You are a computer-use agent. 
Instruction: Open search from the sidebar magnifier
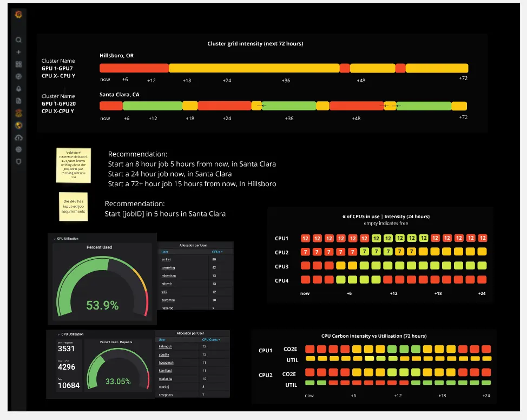(x=18, y=40)
